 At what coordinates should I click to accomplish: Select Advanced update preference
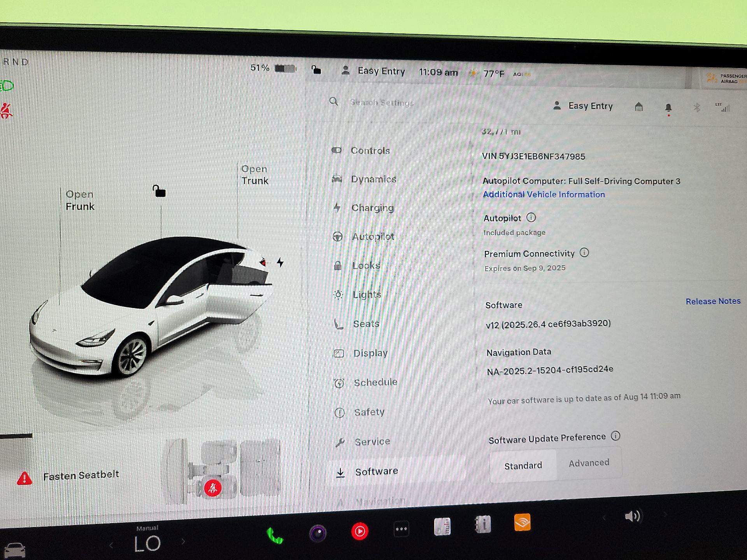[589, 463]
